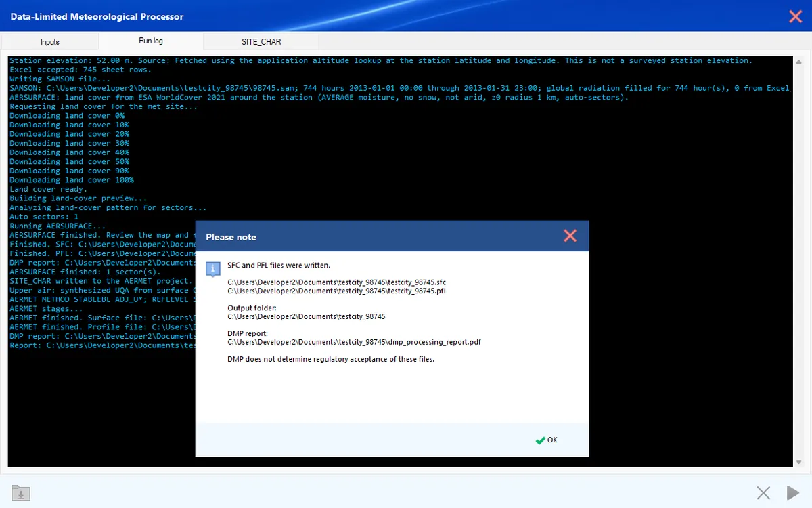
Task: Click the AERSURFACE ESA WorldCover log line
Action: pyautogui.click(x=319, y=98)
